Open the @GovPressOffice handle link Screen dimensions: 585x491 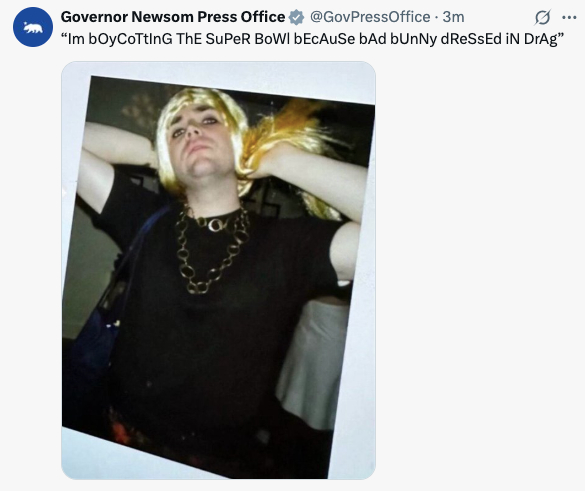coord(370,17)
